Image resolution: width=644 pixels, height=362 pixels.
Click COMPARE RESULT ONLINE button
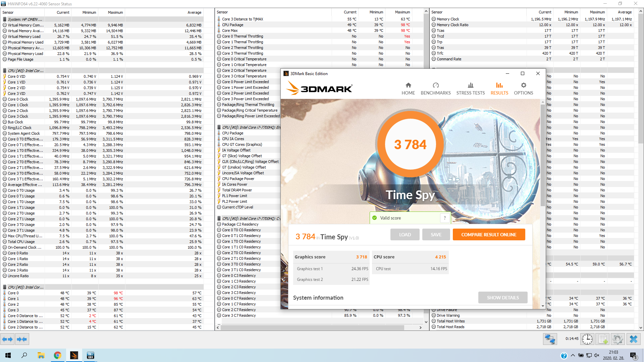[x=489, y=235]
